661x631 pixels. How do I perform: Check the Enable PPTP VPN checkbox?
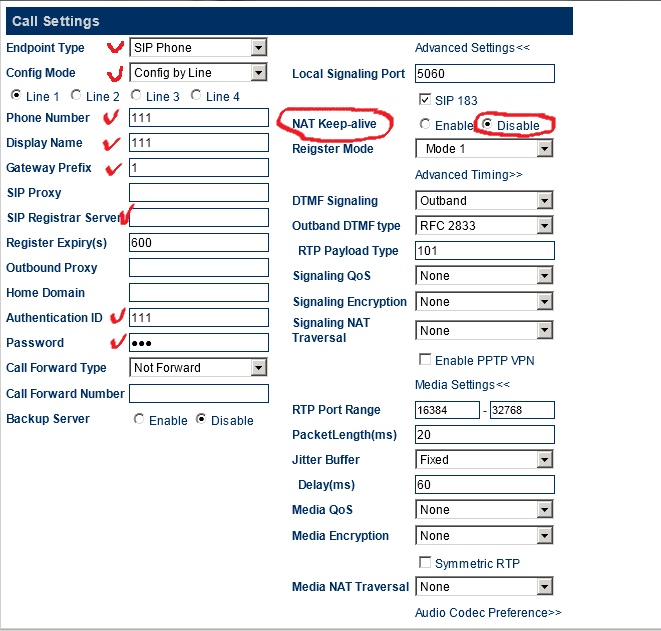[x=425, y=360]
